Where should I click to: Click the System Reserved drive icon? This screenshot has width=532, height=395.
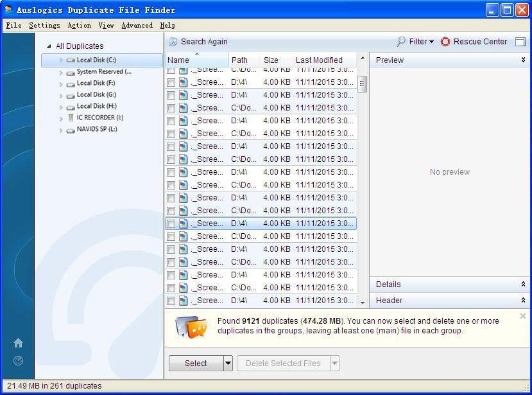tap(71, 73)
